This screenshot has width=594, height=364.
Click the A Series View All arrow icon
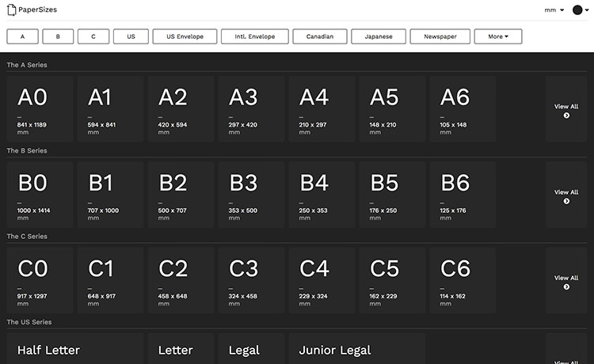566,116
